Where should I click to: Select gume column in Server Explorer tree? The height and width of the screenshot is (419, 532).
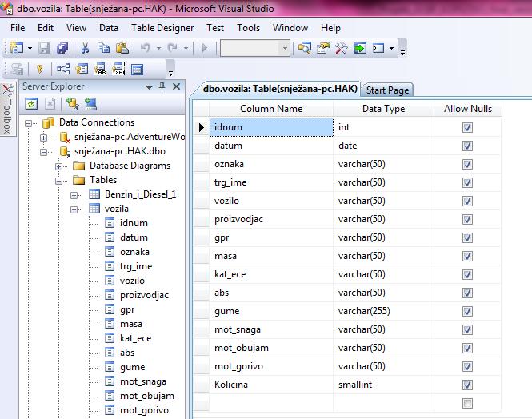coord(132,367)
